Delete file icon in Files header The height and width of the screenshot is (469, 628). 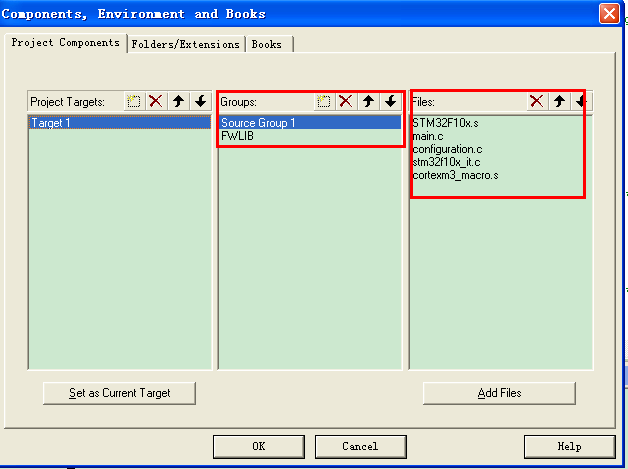[537, 101]
